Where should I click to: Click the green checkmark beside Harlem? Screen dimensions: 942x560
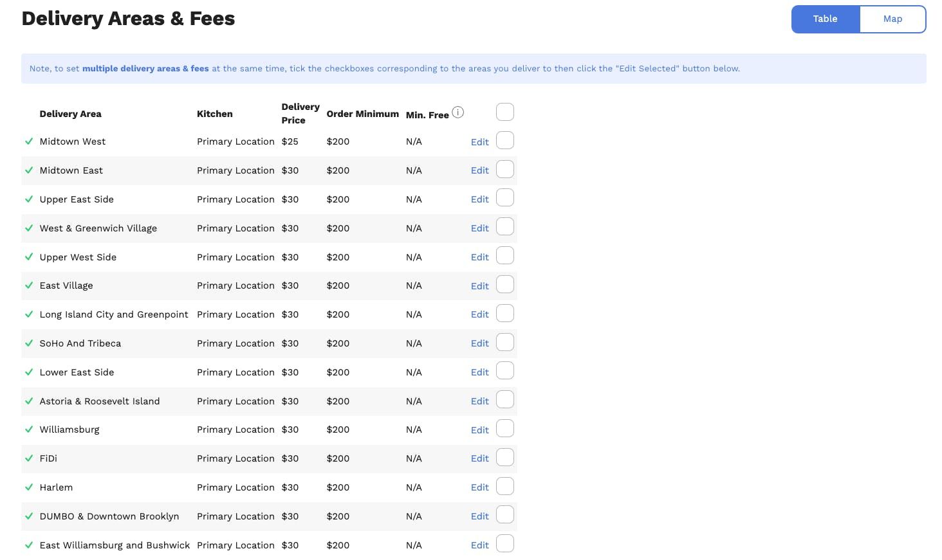[29, 487]
